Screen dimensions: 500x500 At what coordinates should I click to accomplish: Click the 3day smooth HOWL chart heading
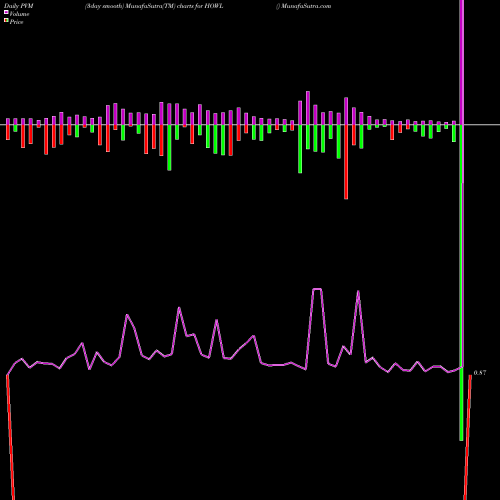coord(154,6)
